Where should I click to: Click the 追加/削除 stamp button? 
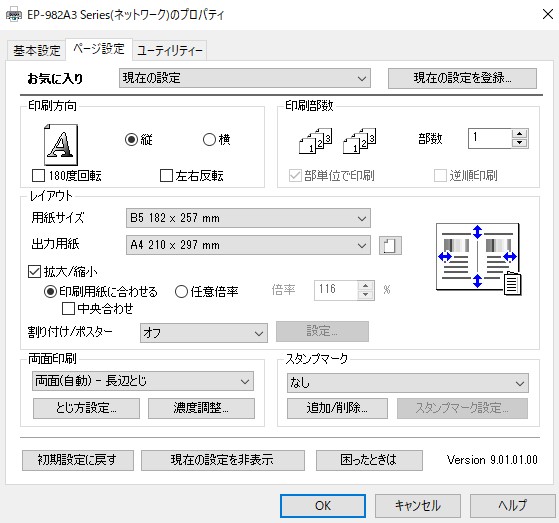[x=337, y=408]
